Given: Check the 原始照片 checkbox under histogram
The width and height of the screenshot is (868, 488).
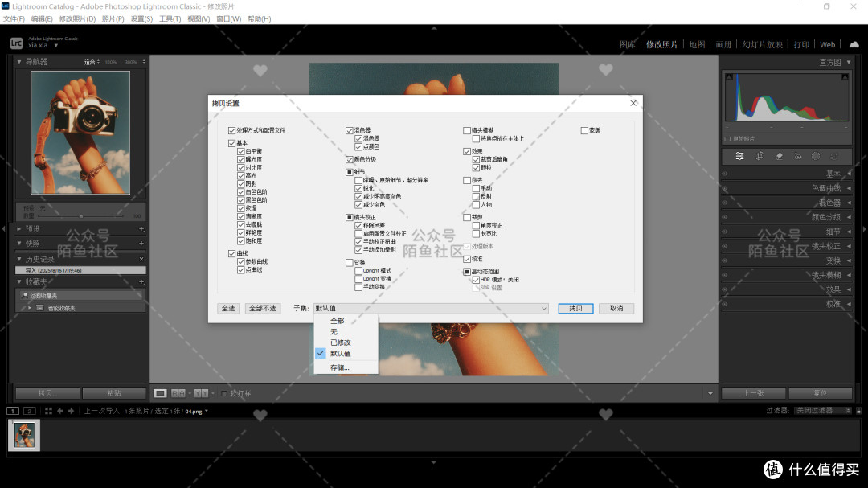Looking at the screenshot, I should point(728,139).
